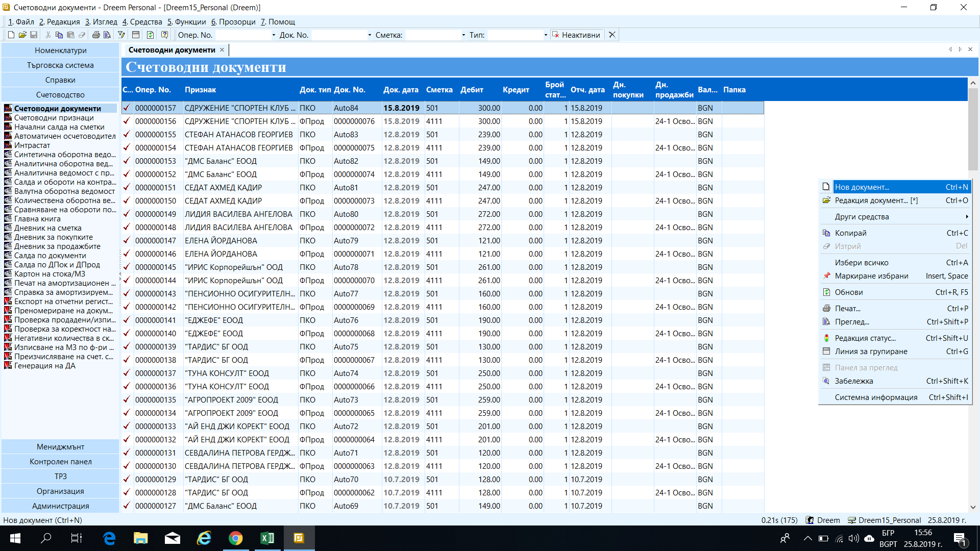This screenshot has width=980, height=551.
Task: Open the Редакция menu
Action: 59,22
